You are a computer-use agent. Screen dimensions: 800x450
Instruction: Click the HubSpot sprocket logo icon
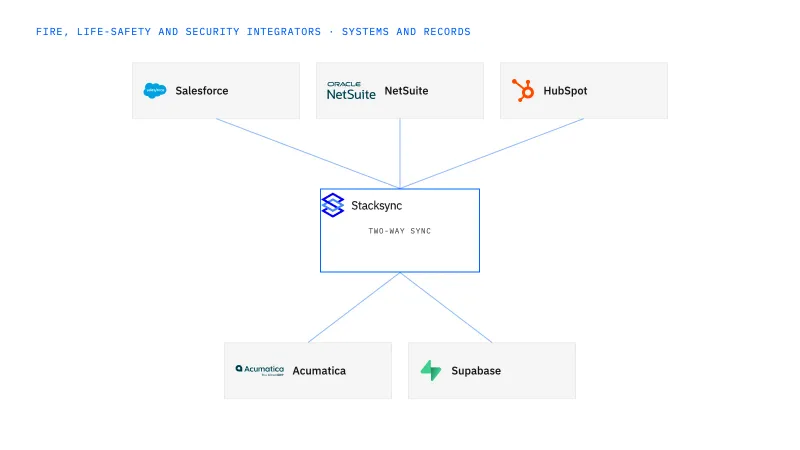pyautogui.click(x=523, y=91)
